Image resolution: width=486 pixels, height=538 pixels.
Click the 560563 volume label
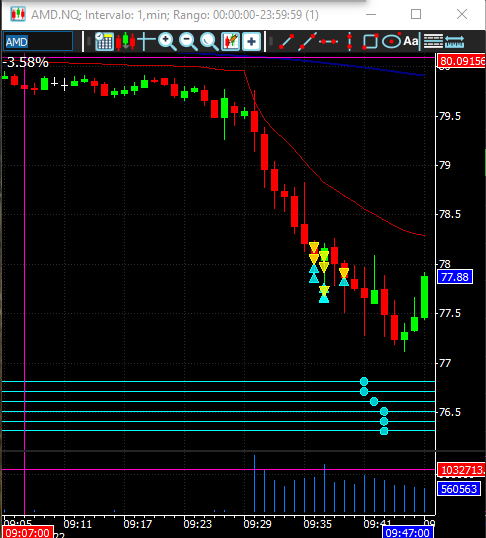pyautogui.click(x=459, y=489)
